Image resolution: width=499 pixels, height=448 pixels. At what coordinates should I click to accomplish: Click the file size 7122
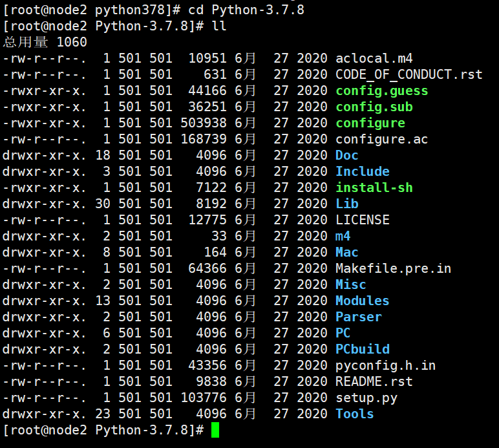point(211,187)
